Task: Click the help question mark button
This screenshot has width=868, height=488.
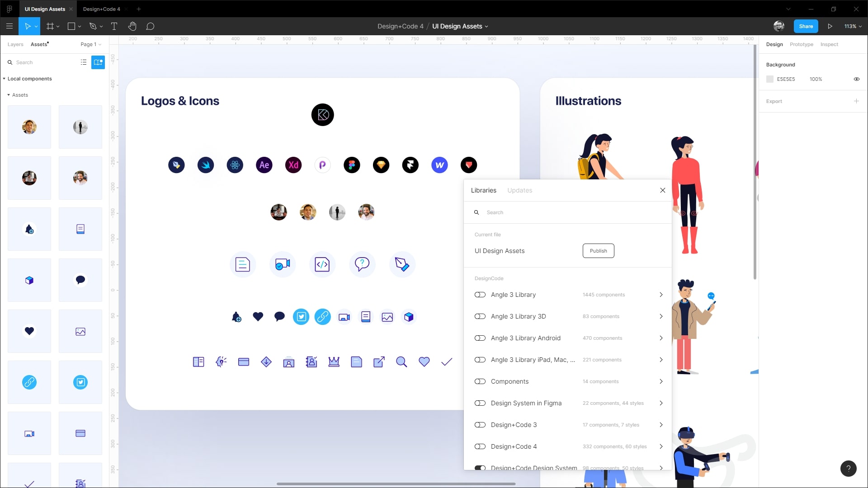Action: tap(848, 469)
